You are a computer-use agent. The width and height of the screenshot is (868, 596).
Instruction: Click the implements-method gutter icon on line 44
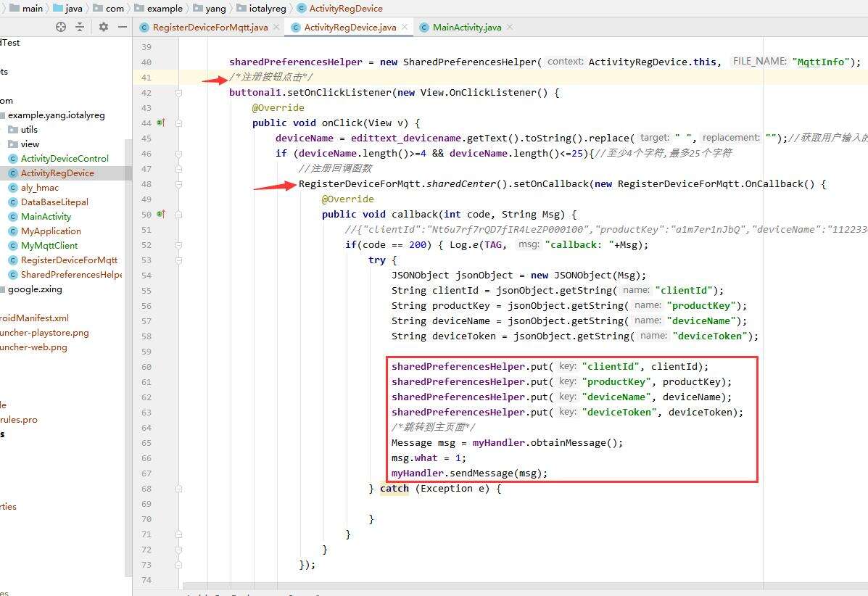click(x=161, y=123)
